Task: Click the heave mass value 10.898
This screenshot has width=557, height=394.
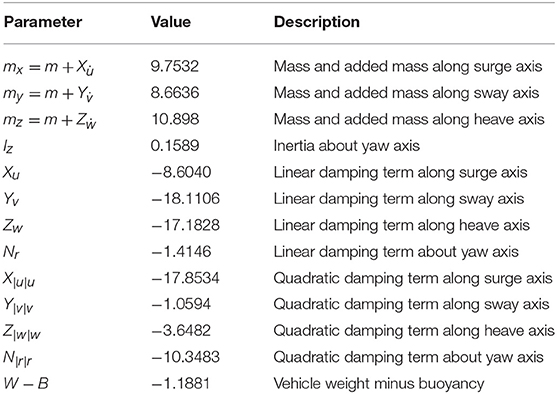Action: pyautogui.click(x=175, y=119)
